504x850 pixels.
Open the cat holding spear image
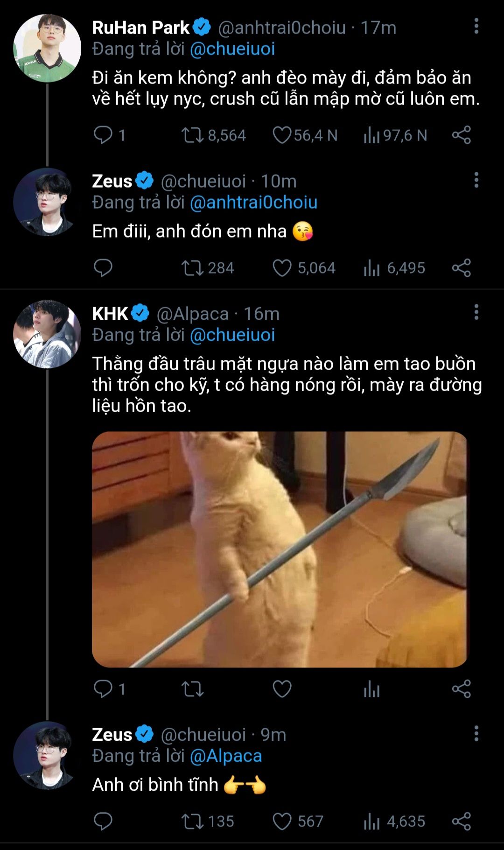279,549
